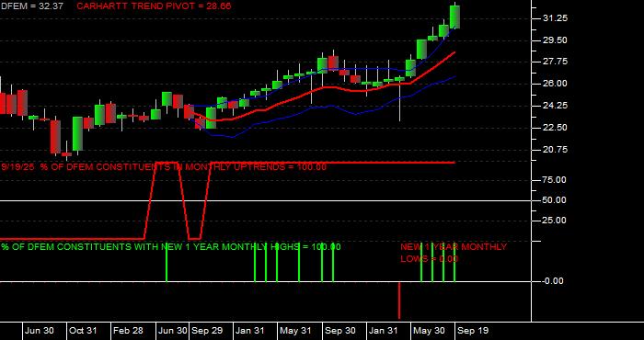This screenshot has height=340, width=644.
Task: Select the Sep 19 date axis label
Action: pos(473,330)
